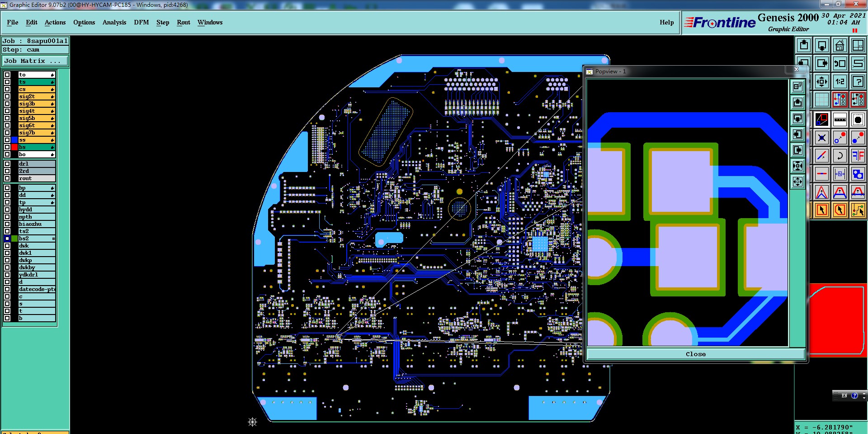Toggle the 'to' layer checkbox
This screenshot has height=434, width=868.
click(7, 75)
